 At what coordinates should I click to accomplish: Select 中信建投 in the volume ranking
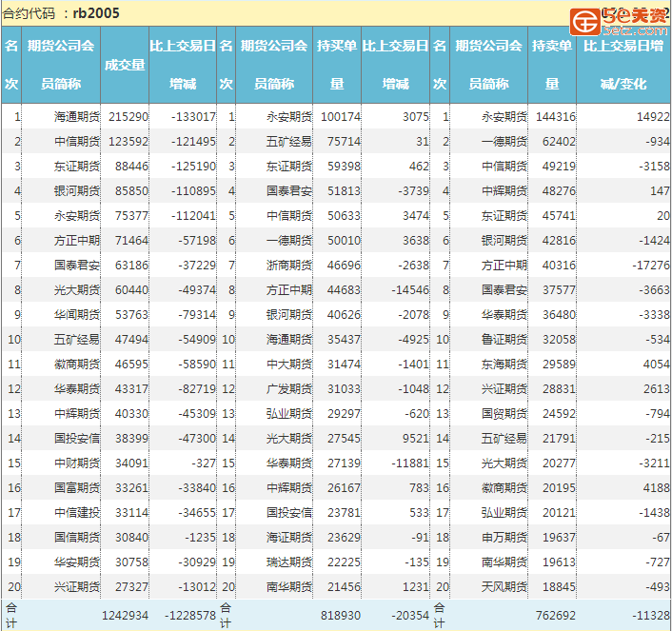[x=76, y=513]
